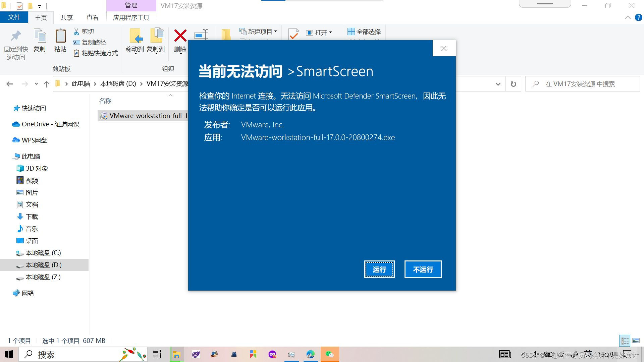Open the 应用程序工具 ribbon tab
The image size is (644, 362).
tap(131, 17)
